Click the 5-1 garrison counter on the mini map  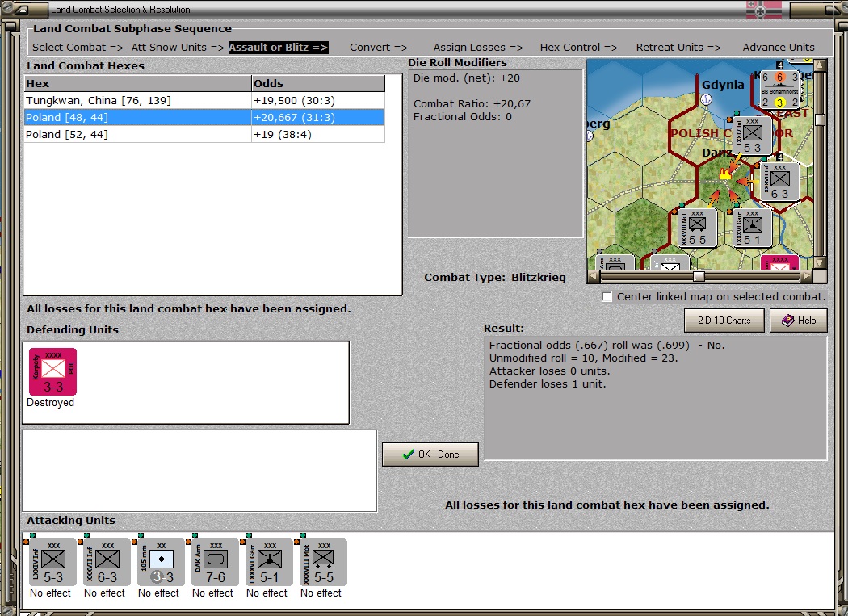(752, 228)
